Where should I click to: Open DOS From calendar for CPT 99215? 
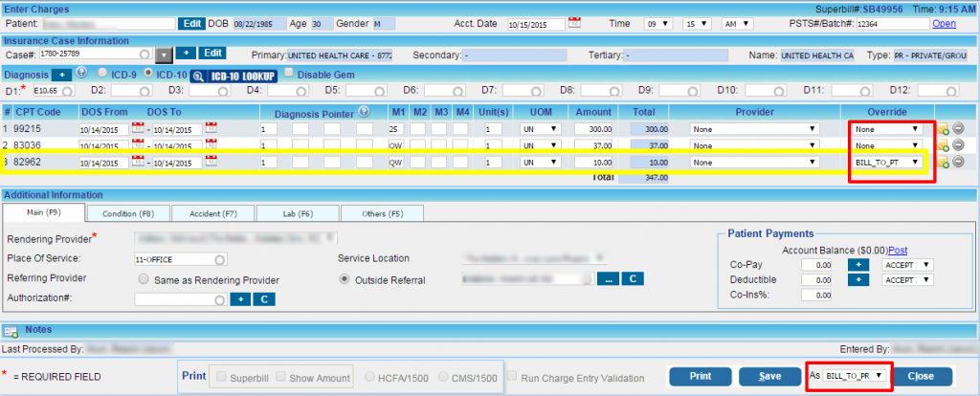(138, 128)
